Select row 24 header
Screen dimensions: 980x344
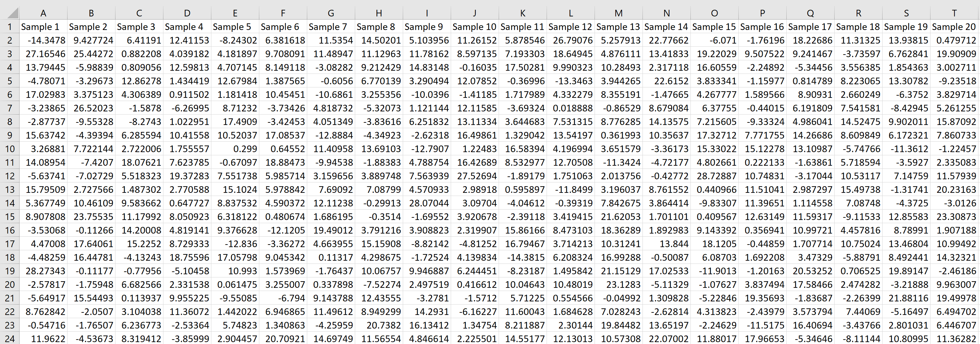10,338
